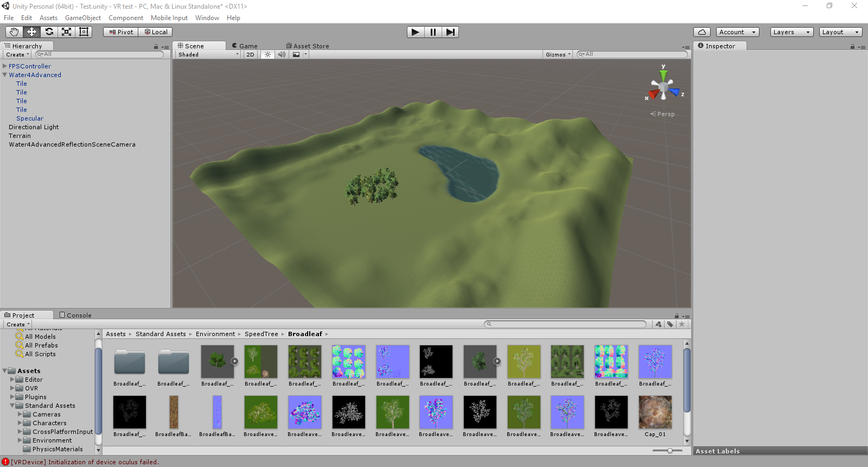Open Layers dropdown
Image resolution: width=868 pixels, height=467 pixels.
pyautogui.click(x=792, y=32)
